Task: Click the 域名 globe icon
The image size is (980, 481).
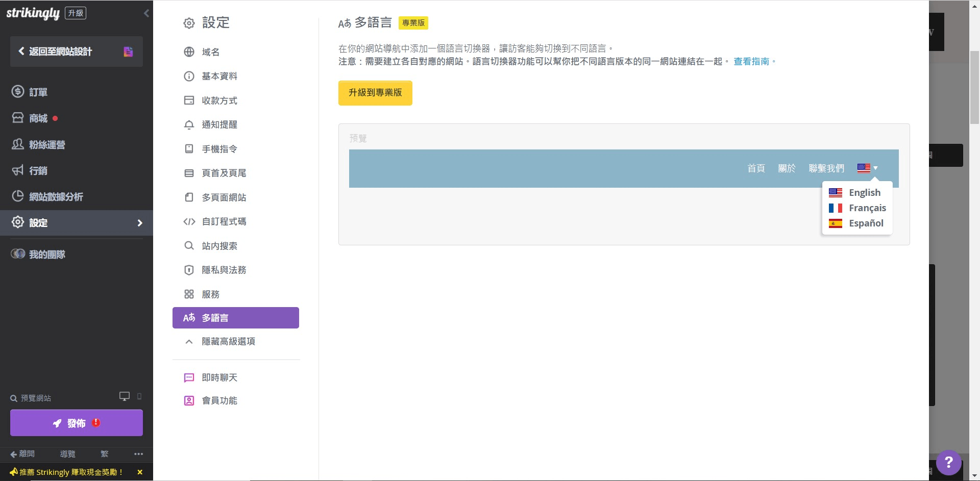Action: 189,52
